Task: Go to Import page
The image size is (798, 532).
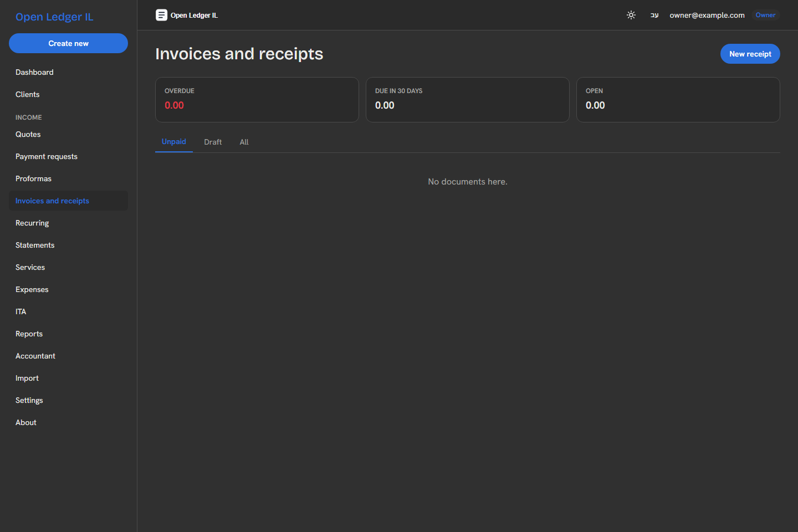Action: (x=68, y=378)
